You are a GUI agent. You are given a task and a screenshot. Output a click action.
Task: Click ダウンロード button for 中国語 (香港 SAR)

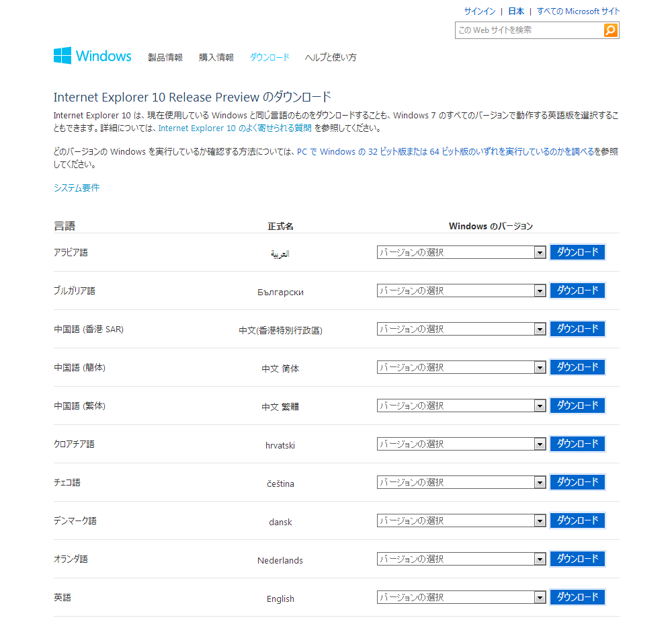tap(577, 329)
